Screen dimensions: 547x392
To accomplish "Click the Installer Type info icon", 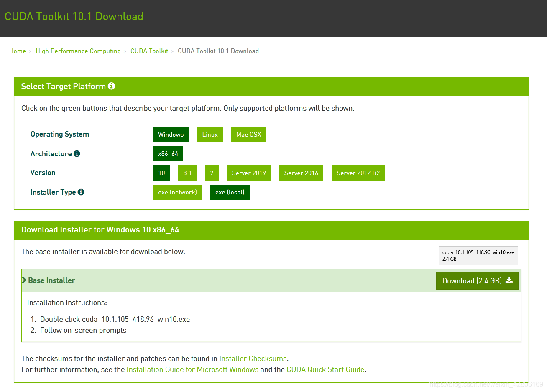I will point(82,192).
